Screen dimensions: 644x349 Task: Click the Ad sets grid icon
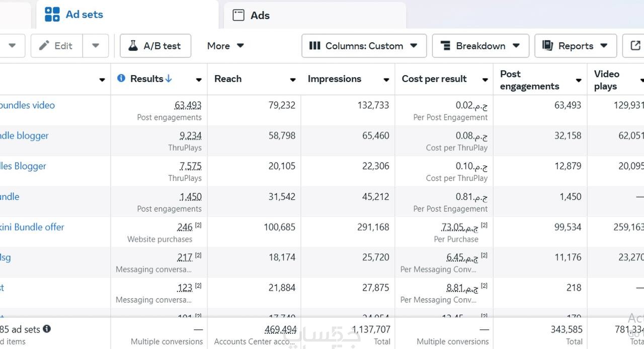pos(52,15)
